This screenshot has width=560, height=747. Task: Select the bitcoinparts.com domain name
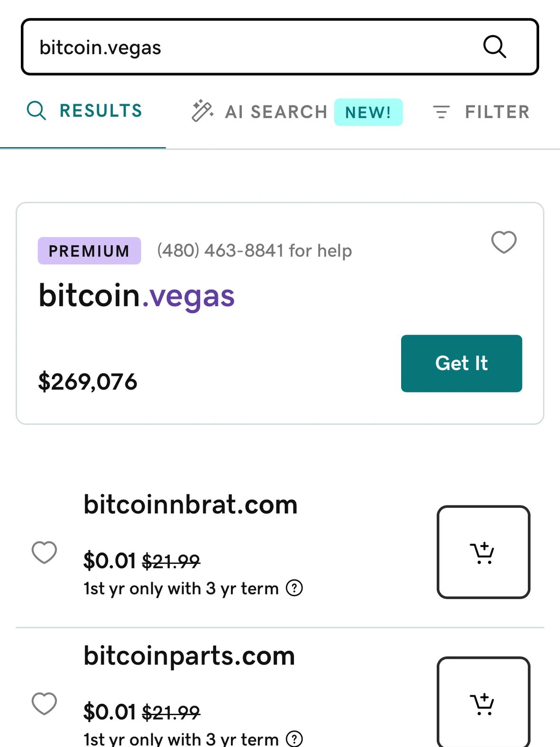point(189,656)
